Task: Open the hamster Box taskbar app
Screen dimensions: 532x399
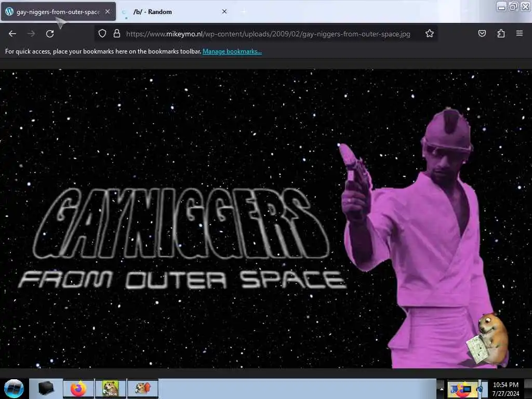Action: tap(110, 389)
